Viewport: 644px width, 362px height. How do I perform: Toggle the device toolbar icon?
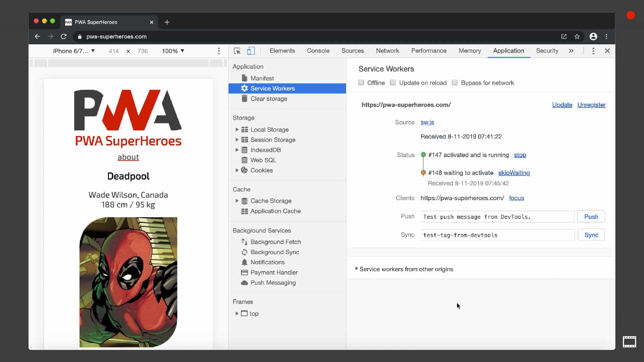(251, 51)
